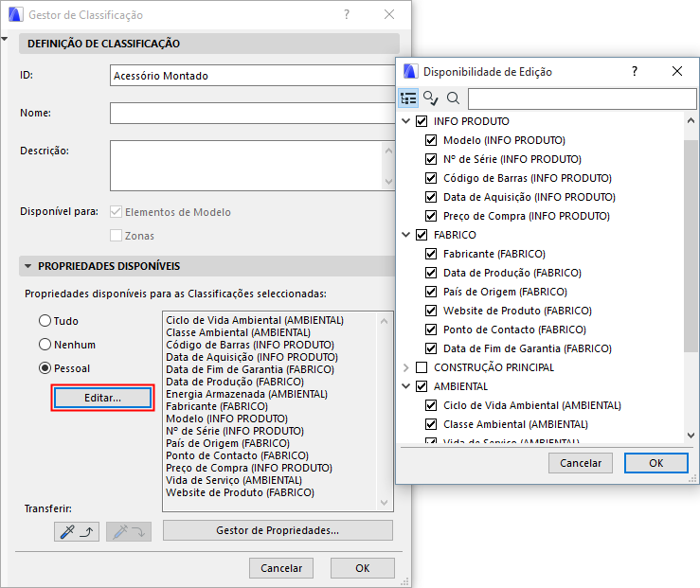
Task: Click the tree view icon in Disponibilidade de Edição
Action: tap(408, 98)
